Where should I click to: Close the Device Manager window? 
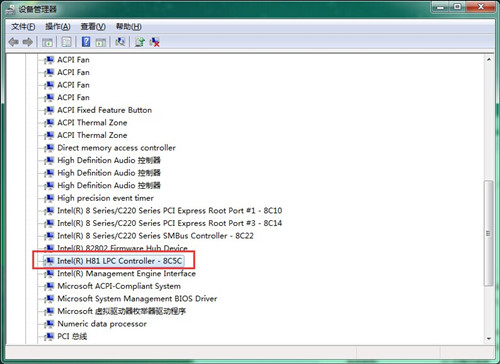(x=480, y=7)
